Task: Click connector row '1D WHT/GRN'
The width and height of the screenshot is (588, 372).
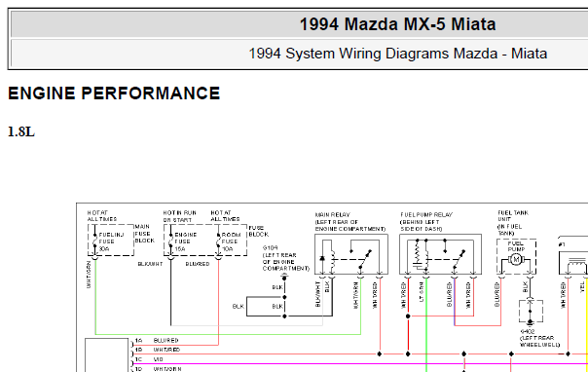Action: click(x=159, y=369)
